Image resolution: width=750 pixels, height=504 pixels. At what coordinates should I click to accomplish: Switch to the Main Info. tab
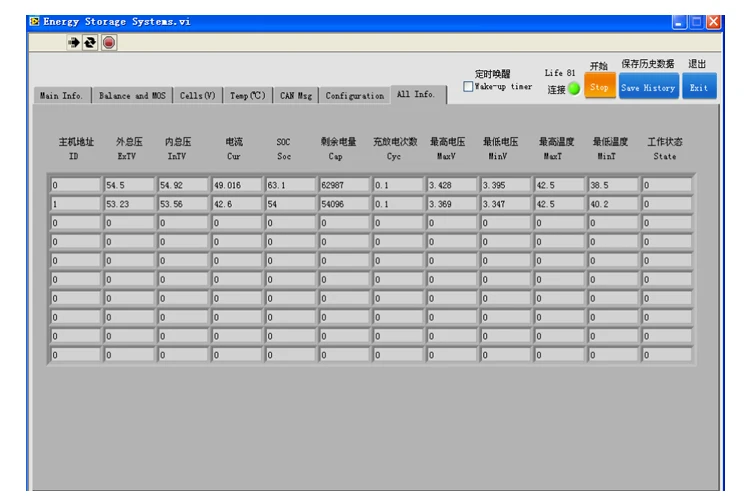(x=61, y=96)
